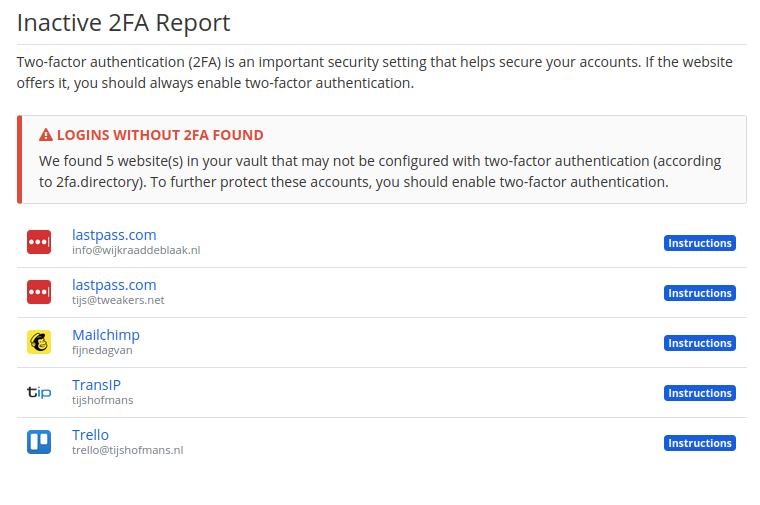
Task: Click Instructions for the info@wijkraaddeblaak.nl LastPass login
Action: (x=699, y=243)
